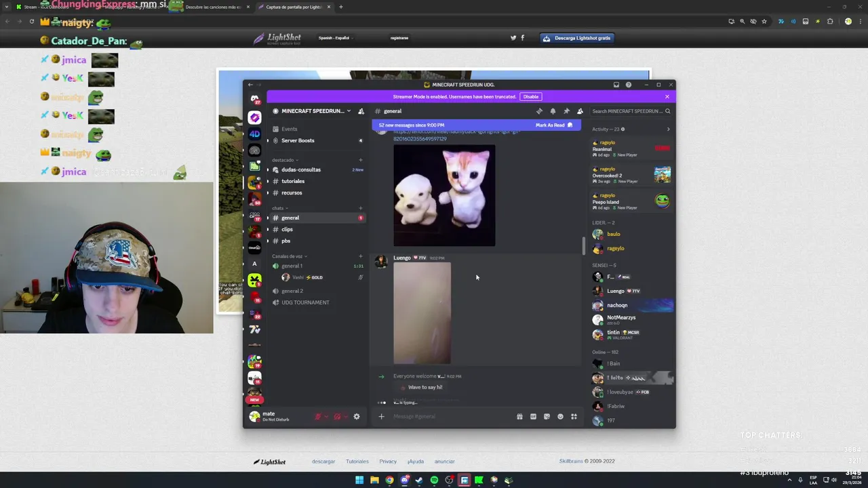868x488 pixels.
Task: Click Lightshot logo in page header
Action: tap(277, 39)
